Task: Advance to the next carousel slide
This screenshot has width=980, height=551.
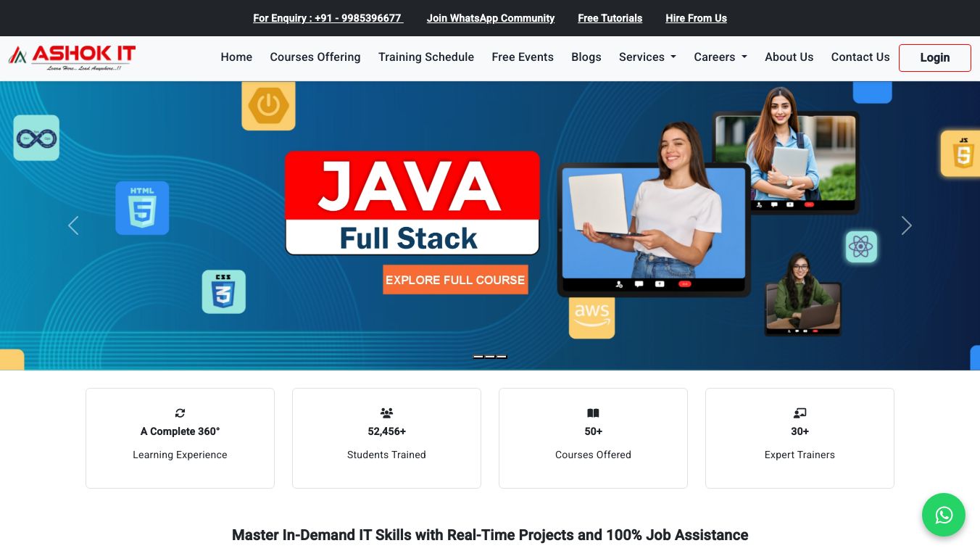Action: (906, 225)
